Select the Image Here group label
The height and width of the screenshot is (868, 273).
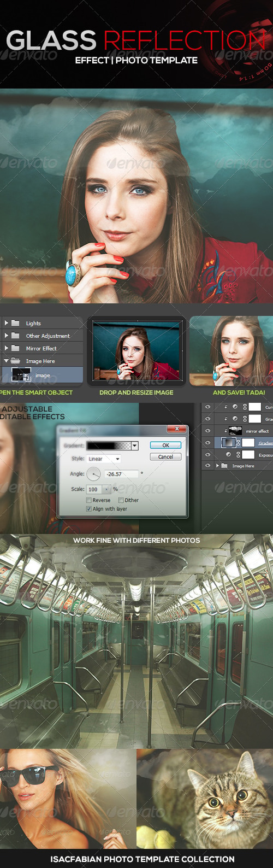coord(40,361)
